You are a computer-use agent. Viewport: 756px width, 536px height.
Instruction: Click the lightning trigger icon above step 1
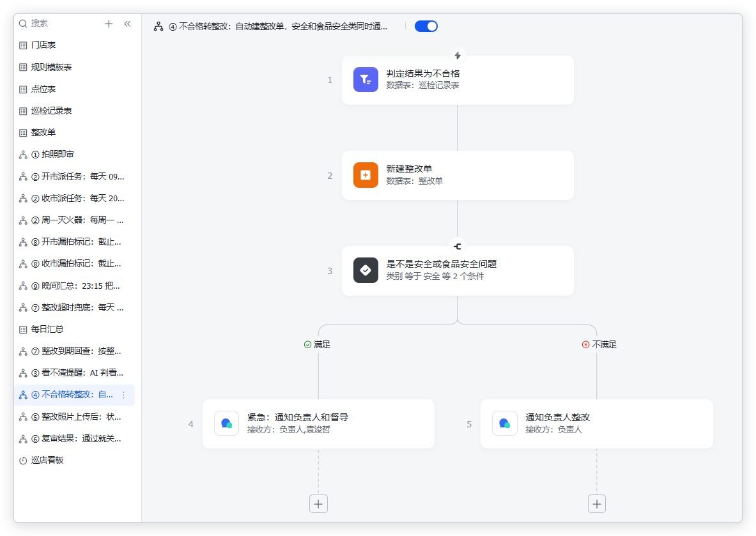tap(458, 56)
